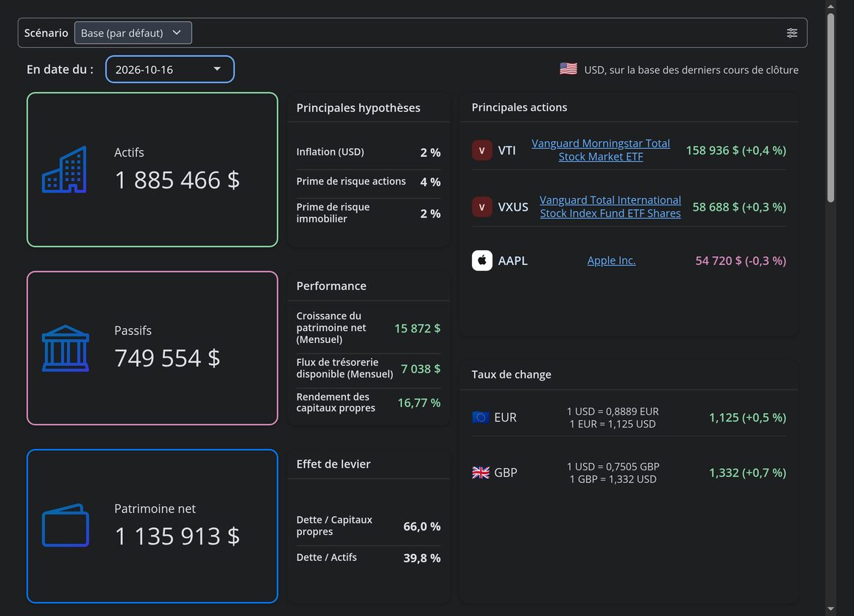Click the return on equity value 16,77 %
The height and width of the screenshot is (616, 854).
[419, 403]
